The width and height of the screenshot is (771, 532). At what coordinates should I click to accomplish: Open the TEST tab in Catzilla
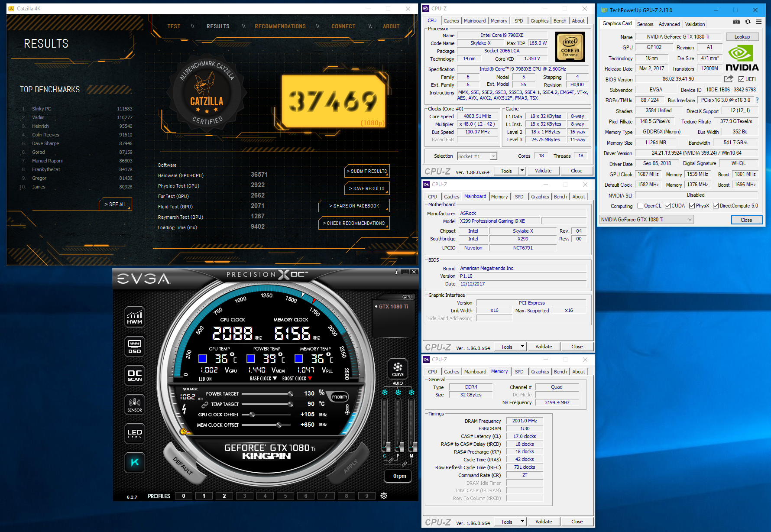[174, 26]
